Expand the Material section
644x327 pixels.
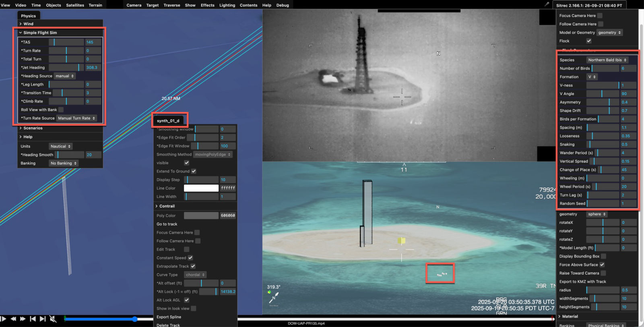coord(598,317)
